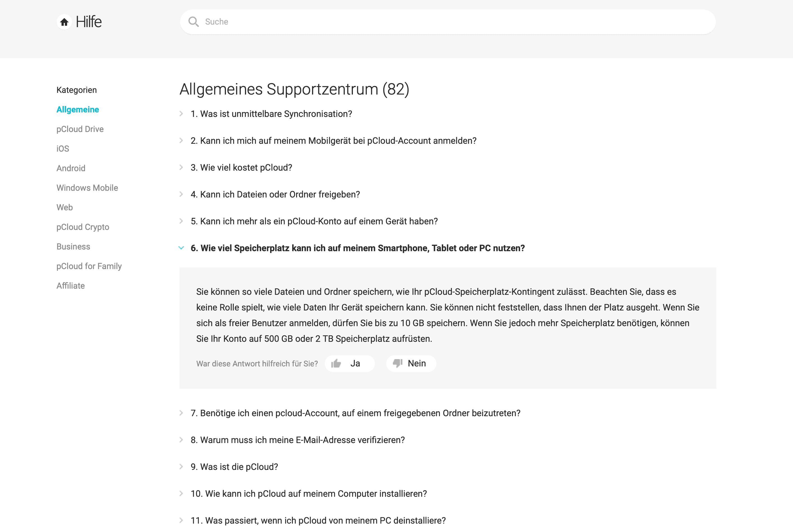Select the iOS category
The height and width of the screenshot is (532, 793).
[63, 149]
